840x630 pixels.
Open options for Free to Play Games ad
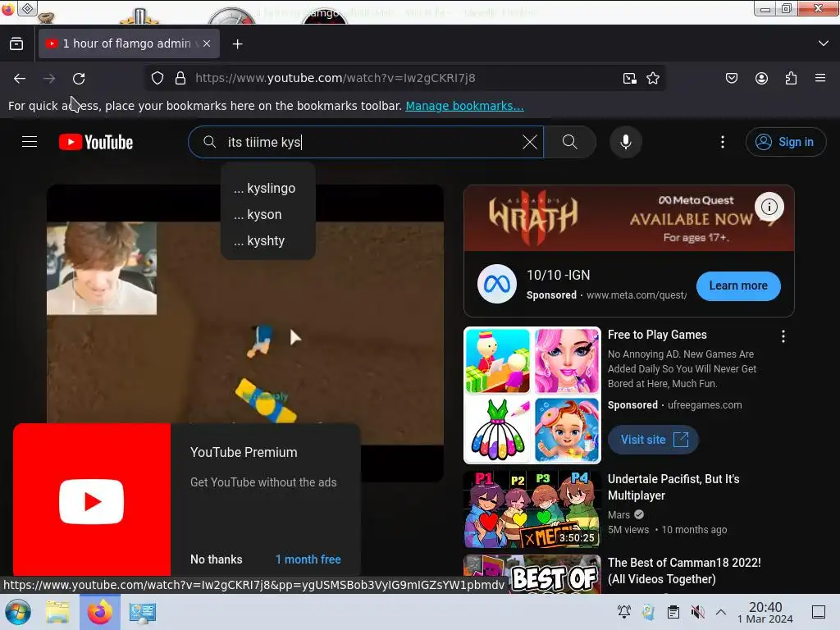[783, 336]
